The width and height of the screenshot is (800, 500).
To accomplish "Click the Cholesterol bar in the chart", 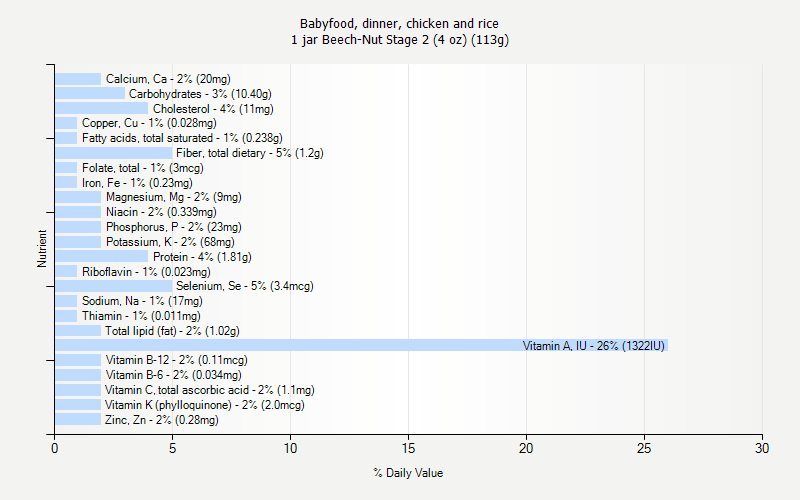I will coord(102,109).
